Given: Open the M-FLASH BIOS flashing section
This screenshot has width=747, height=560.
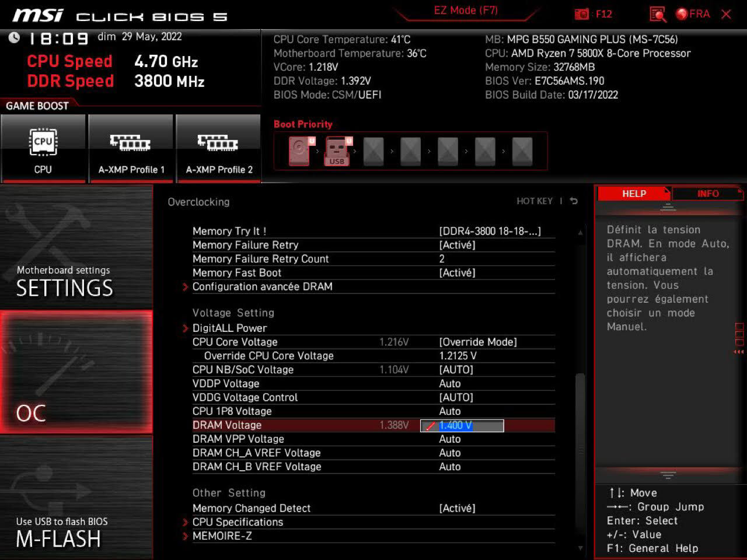Looking at the screenshot, I should click(76, 497).
